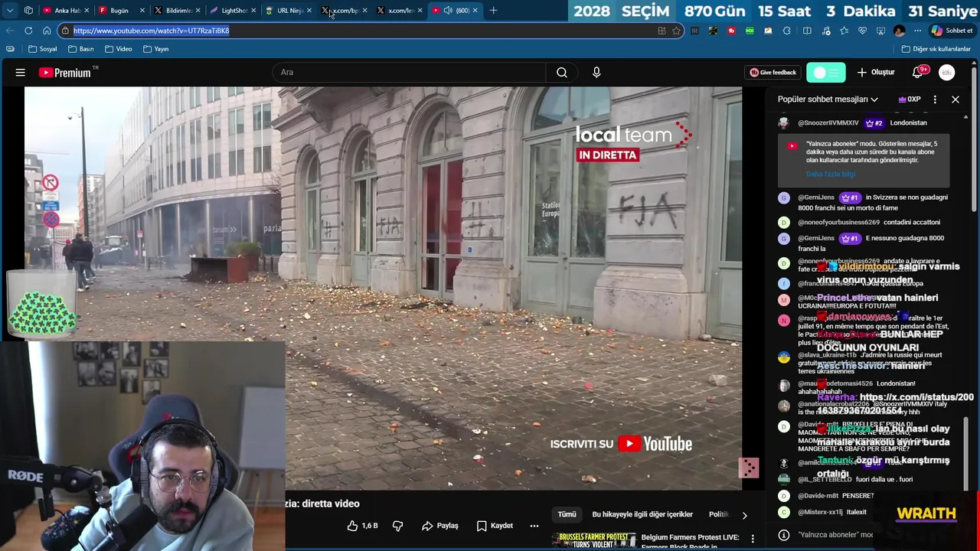Screen dimensions: 980x551
Task: Click the browser address bar URL
Action: 151,31
